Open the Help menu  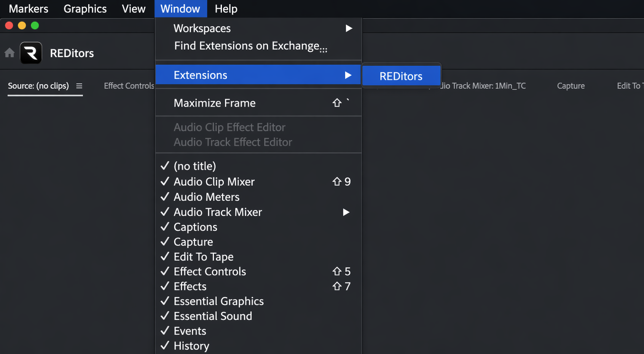[226, 8]
